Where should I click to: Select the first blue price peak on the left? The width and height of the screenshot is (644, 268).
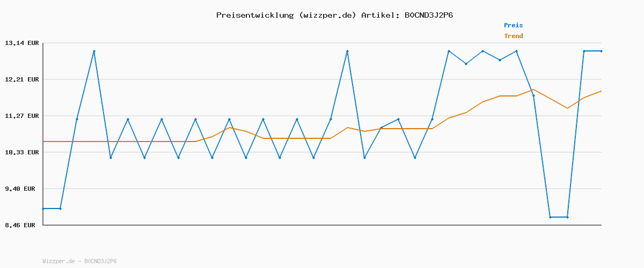click(x=94, y=51)
